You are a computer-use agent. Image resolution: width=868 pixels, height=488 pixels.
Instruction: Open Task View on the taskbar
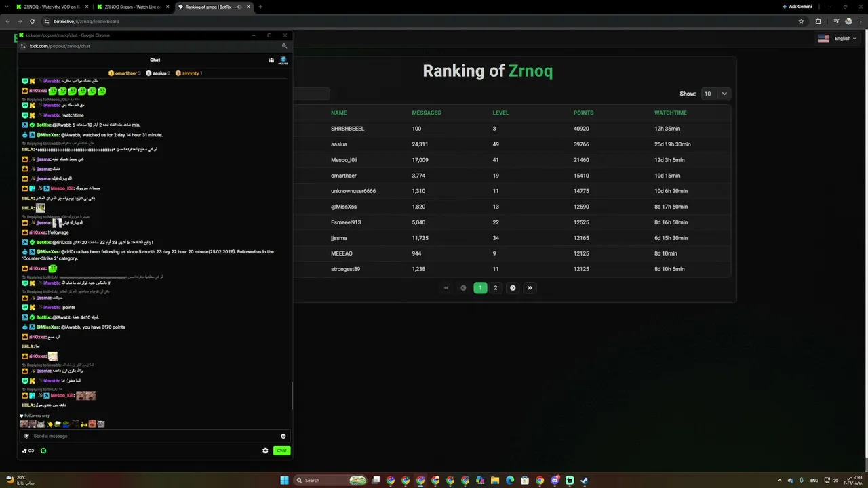coord(376,481)
